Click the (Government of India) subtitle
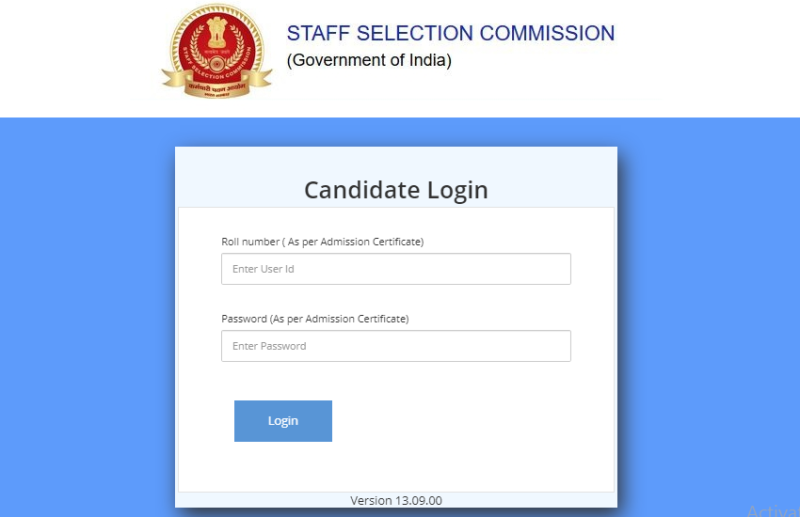 coord(369,61)
